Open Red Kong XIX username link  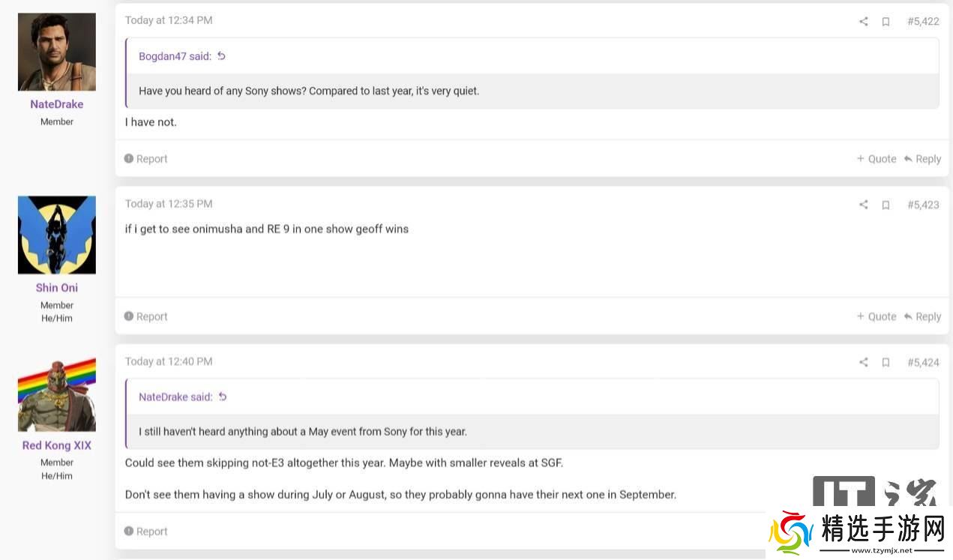pyautogui.click(x=57, y=445)
